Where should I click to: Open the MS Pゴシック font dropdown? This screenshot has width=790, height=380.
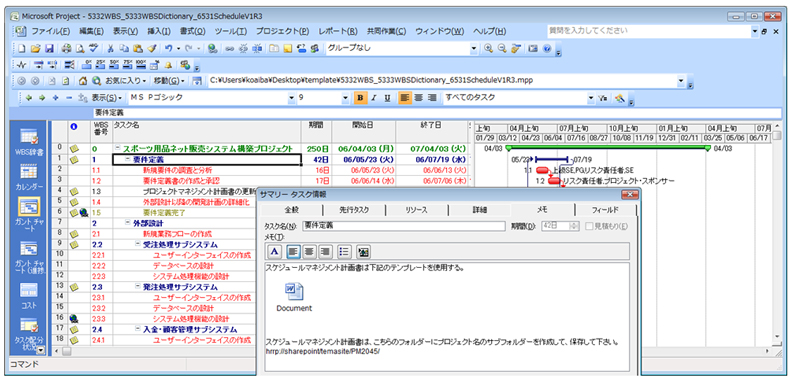click(x=291, y=98)
